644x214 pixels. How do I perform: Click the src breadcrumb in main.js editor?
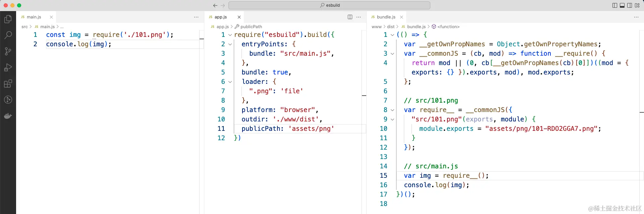[x=24, y=26]
